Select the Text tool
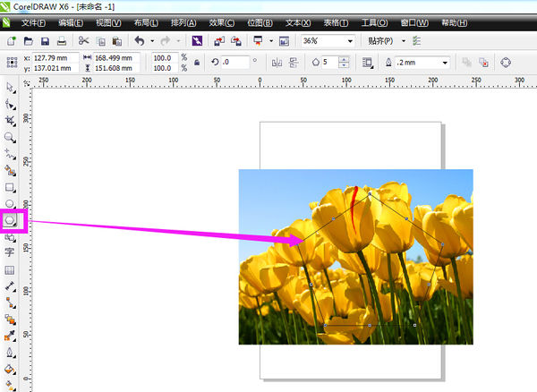537x392 pixels. [x=10, y=252]
